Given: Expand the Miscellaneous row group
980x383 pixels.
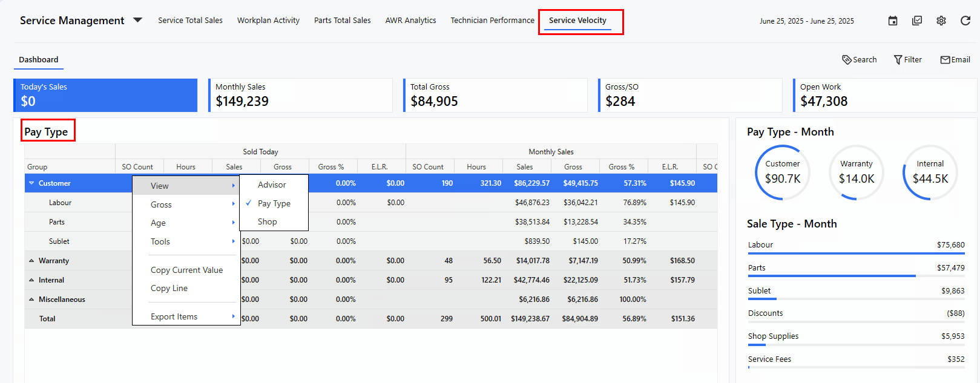Looking at the screenshot, I should coord(31,300).
